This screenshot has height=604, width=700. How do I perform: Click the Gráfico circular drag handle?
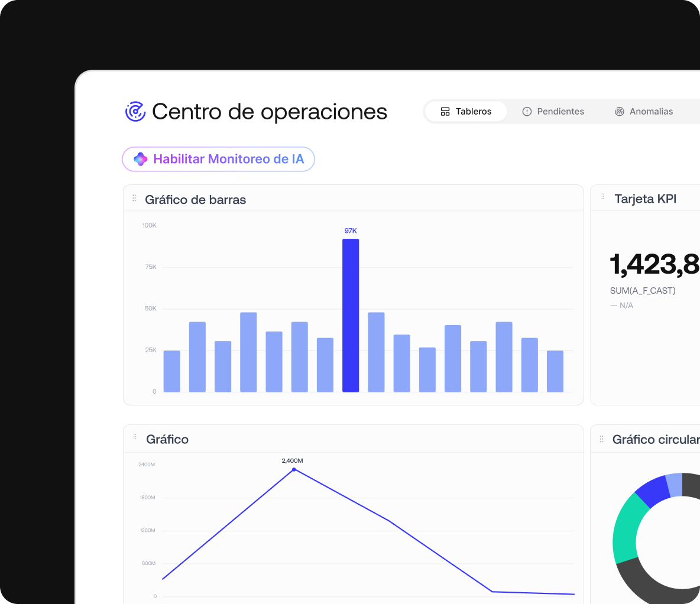601,439
